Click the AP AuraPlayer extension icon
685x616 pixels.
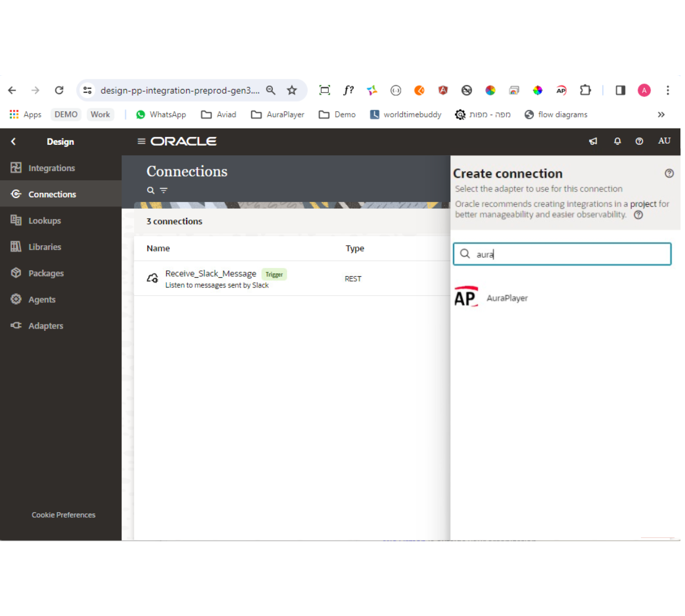click(x=561, y=90)
